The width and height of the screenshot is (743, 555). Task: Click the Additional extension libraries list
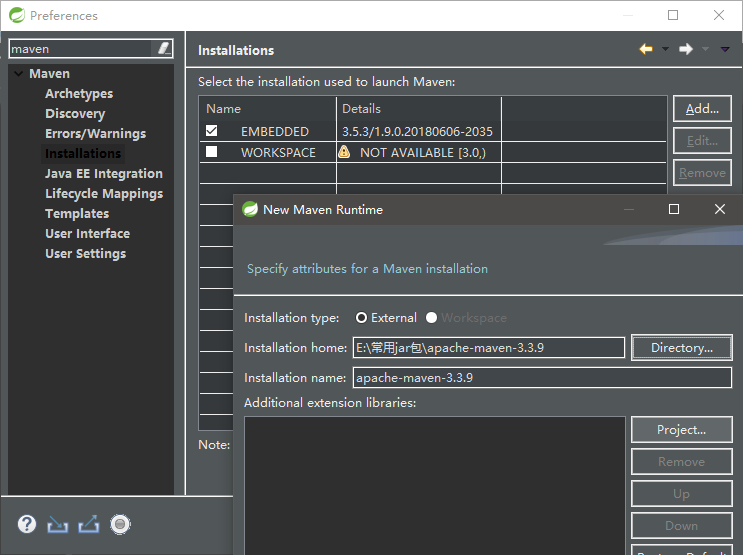(435, 485)
